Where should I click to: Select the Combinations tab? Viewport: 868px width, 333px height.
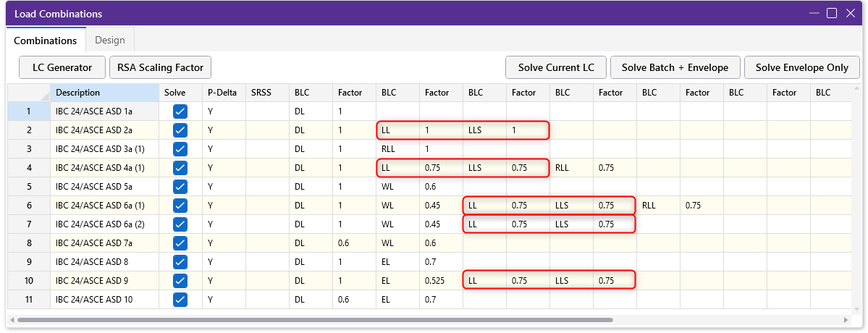[46, 41]
